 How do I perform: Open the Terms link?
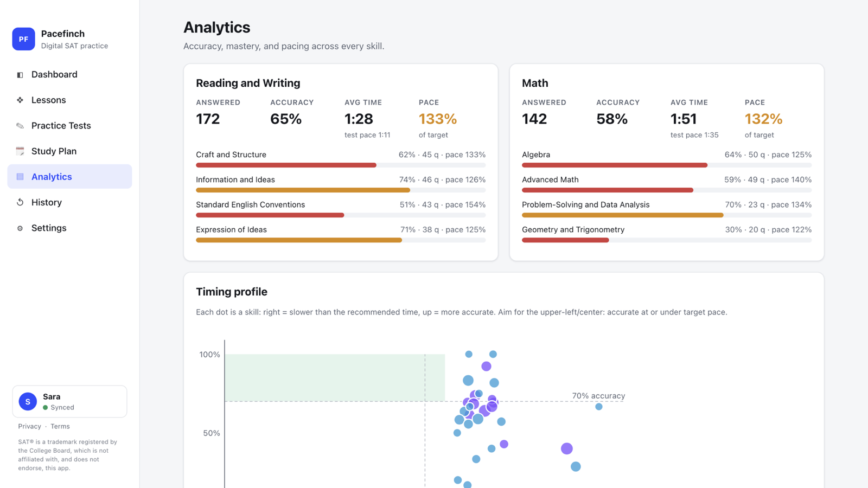click(60, 426)
